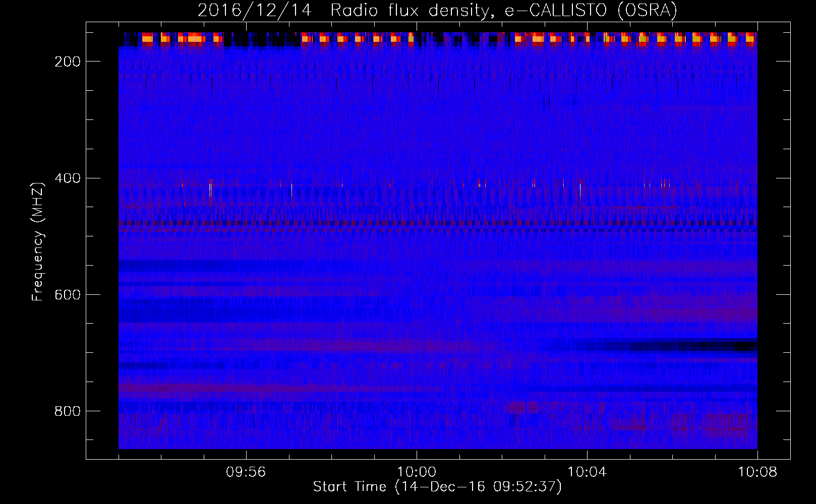Click the x-axis time label '10:04'
The height and width of the screenshot is (504, 816).
587,472
